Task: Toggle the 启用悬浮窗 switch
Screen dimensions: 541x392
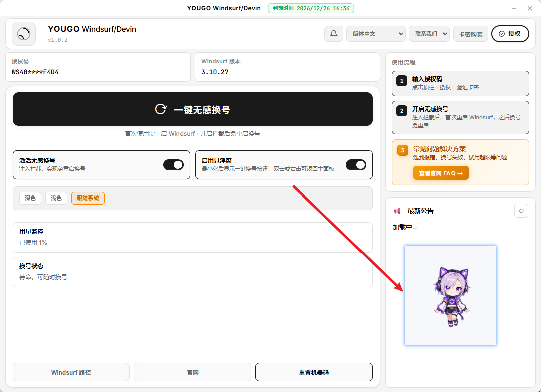Action: pyautogui.click(x=355, y=165)
